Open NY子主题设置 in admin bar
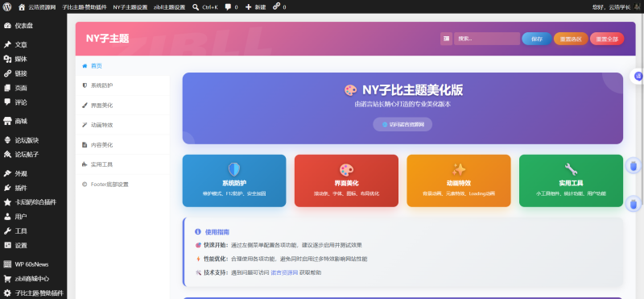Viewport: 644px width, 299px height. [x=130, y=7]
